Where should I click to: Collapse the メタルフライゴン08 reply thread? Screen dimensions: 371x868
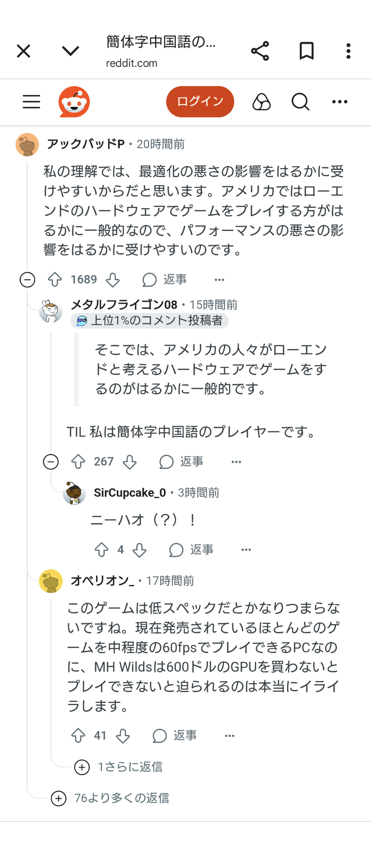(51, 462)
